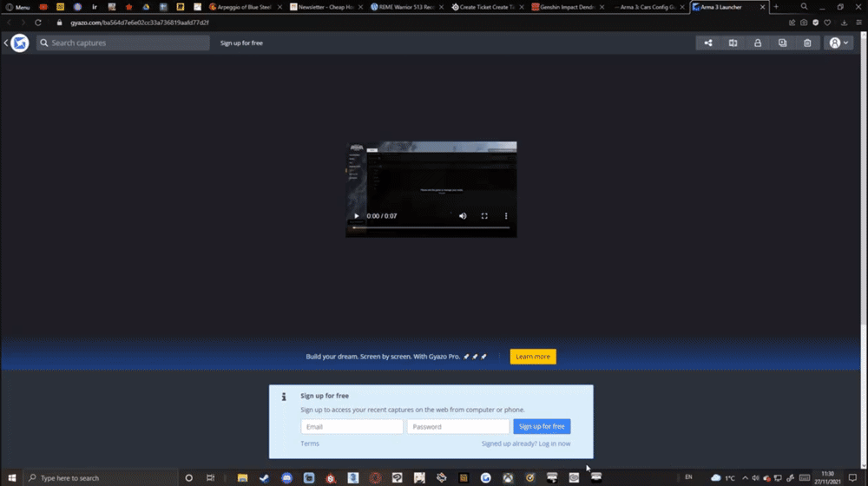Click the Gyazo logo icon

pos(20,43)
